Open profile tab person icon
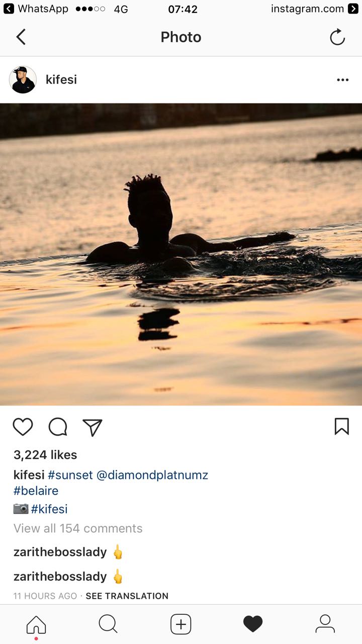 (325, 624)
